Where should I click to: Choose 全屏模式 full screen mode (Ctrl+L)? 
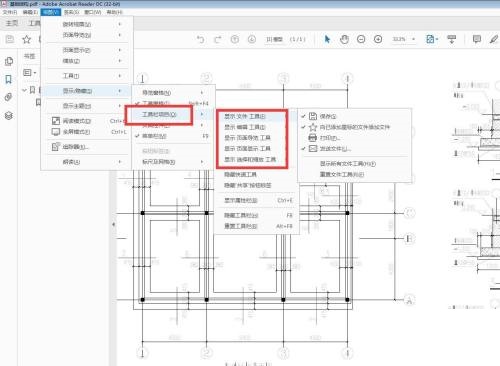(87, 132)
